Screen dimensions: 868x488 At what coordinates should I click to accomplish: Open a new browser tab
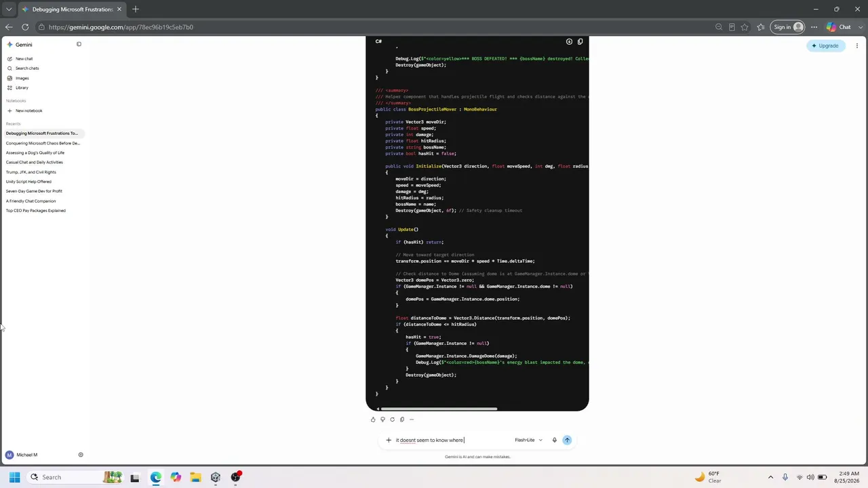click(136, 9)
